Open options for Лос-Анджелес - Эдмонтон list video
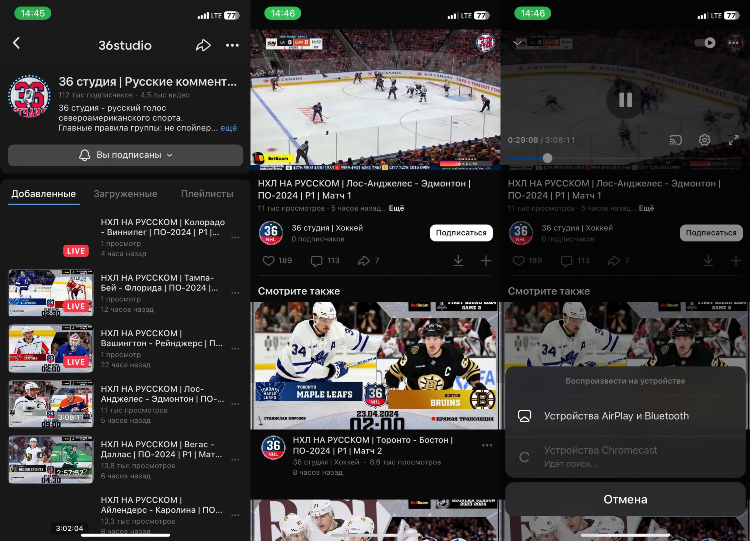The width and height of the screenshot is (750, 541). click(x=235, y=404)
